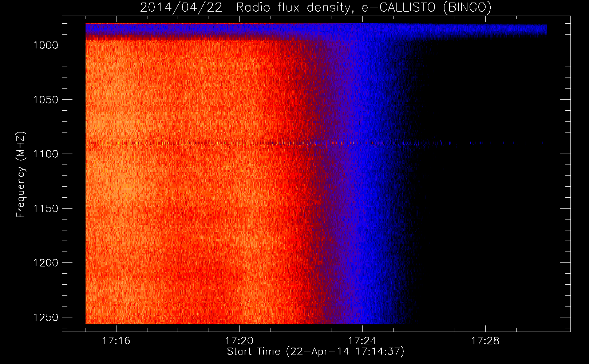The image size is (589, 364).
Task: Click the 17:28 time tick label
Action: pos(485,341)
